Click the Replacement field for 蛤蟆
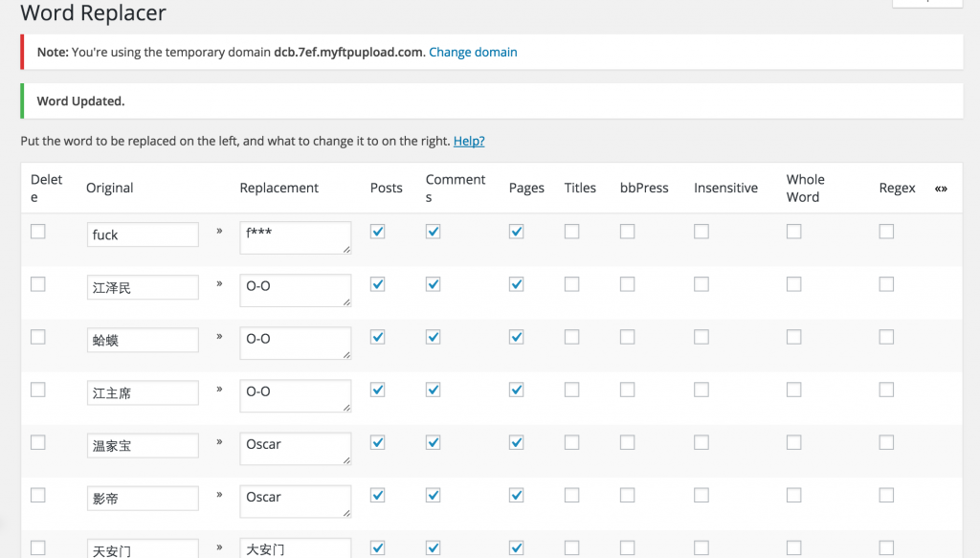Screen dimensions: 980x558 pyautogui.click(x=295, y=343)
